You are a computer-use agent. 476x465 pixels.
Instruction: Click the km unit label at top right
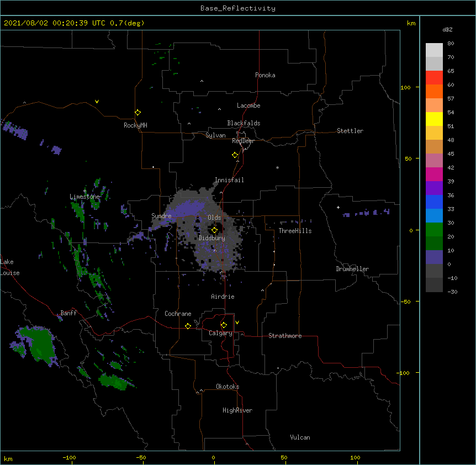411,23
